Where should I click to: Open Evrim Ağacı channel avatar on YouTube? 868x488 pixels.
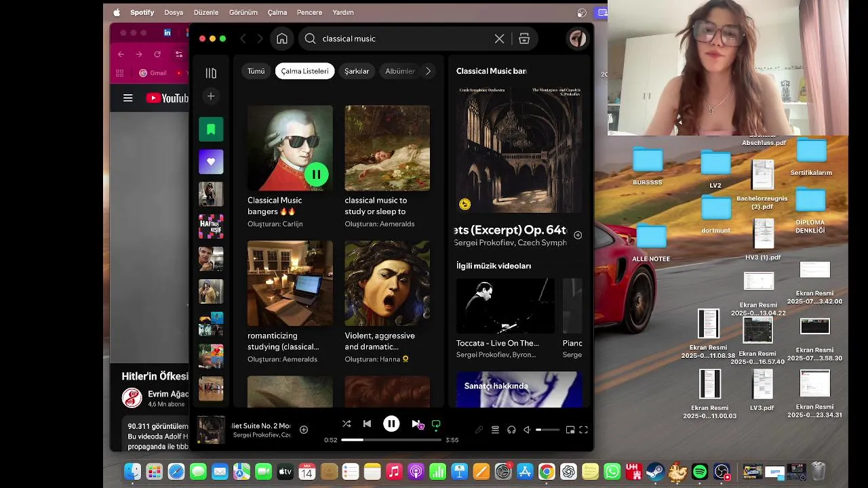click(132, 398)
